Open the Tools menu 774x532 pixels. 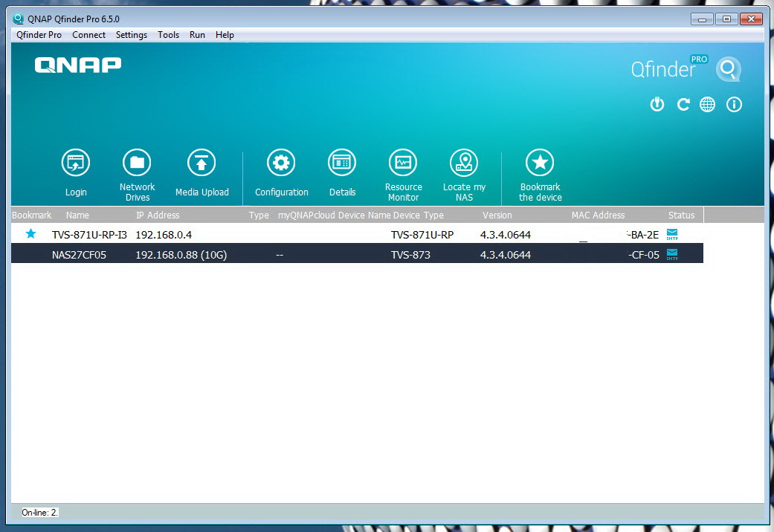pos(168,34)
